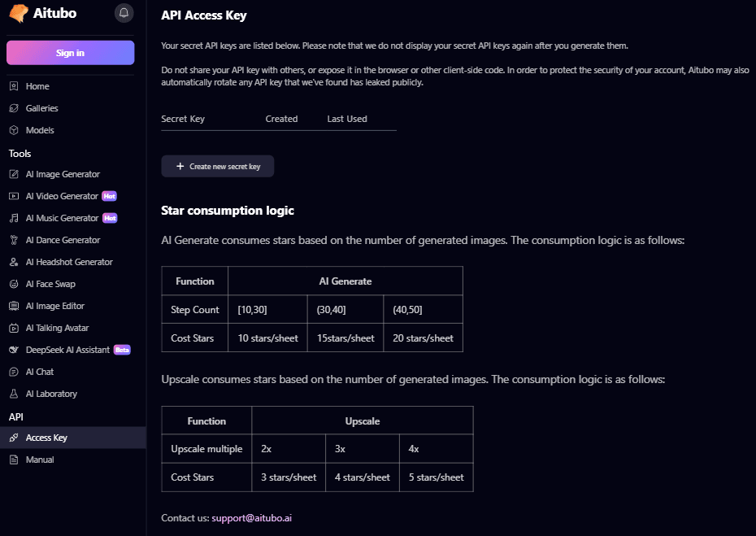Viewport: 756px width, 536px height.
Task: Click the AI Music Generator note icon
Action: [x=14, y=218]
